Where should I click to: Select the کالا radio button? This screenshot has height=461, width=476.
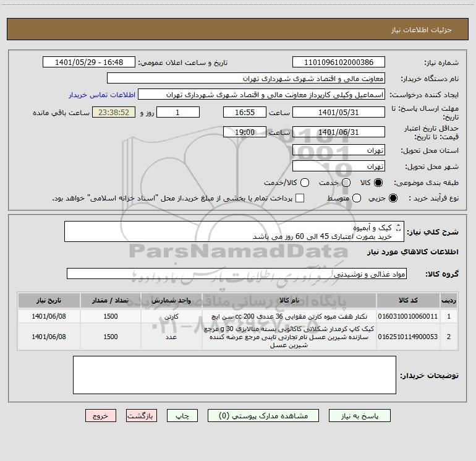point(378,183)
